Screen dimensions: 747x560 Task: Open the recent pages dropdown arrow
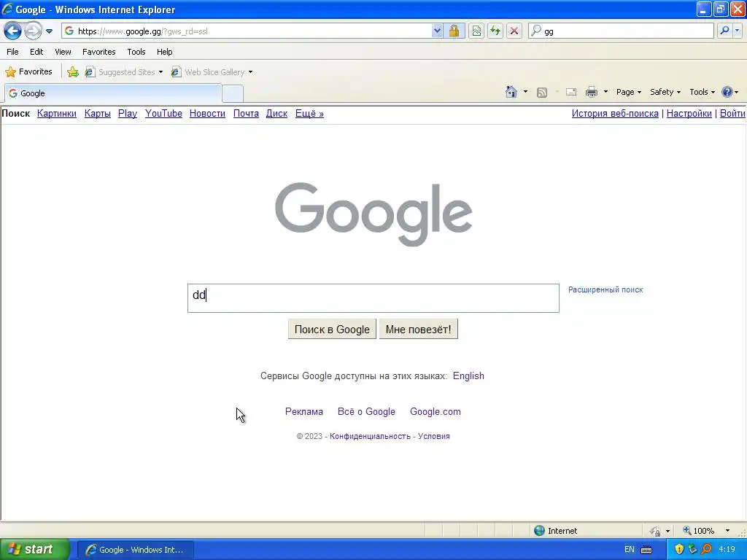[x=49, y=31]
